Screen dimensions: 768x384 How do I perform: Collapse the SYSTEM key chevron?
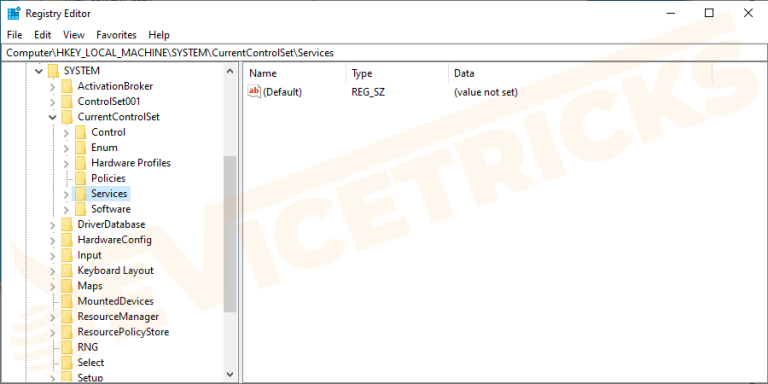coord(39,71)
